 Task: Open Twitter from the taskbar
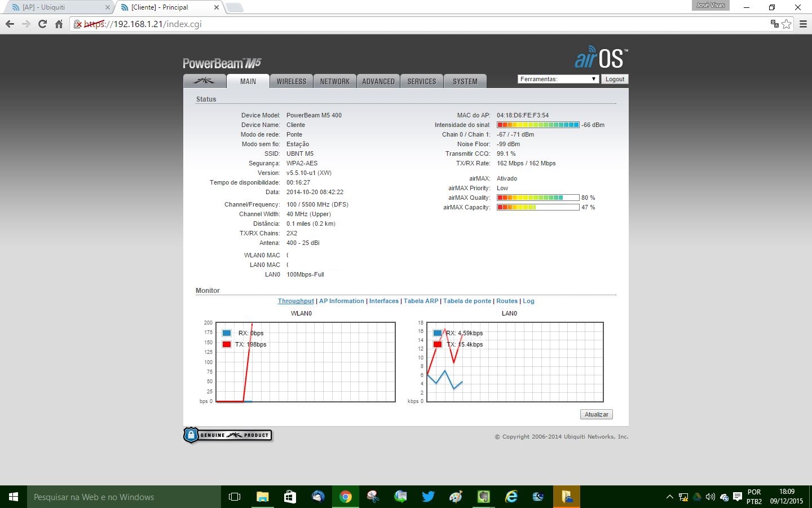tap(429, 497)
